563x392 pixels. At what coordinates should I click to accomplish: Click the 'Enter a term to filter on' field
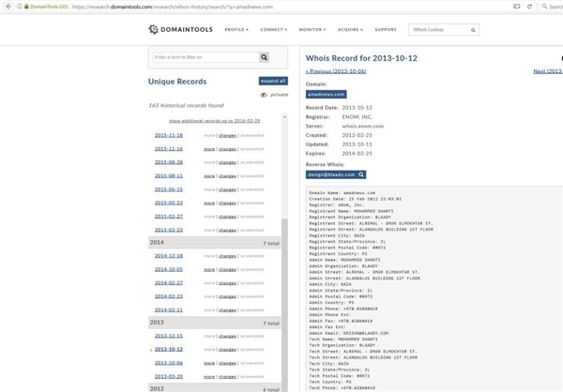click(206, 57)
